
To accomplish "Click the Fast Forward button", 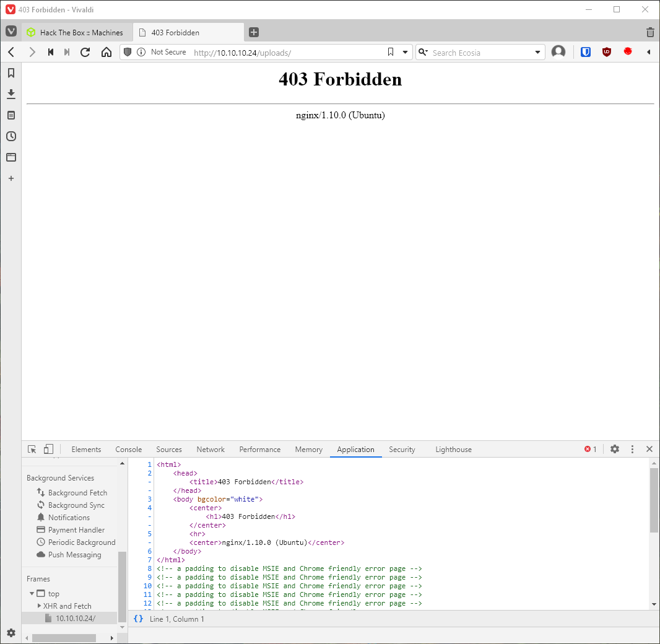I will [67, 52].
